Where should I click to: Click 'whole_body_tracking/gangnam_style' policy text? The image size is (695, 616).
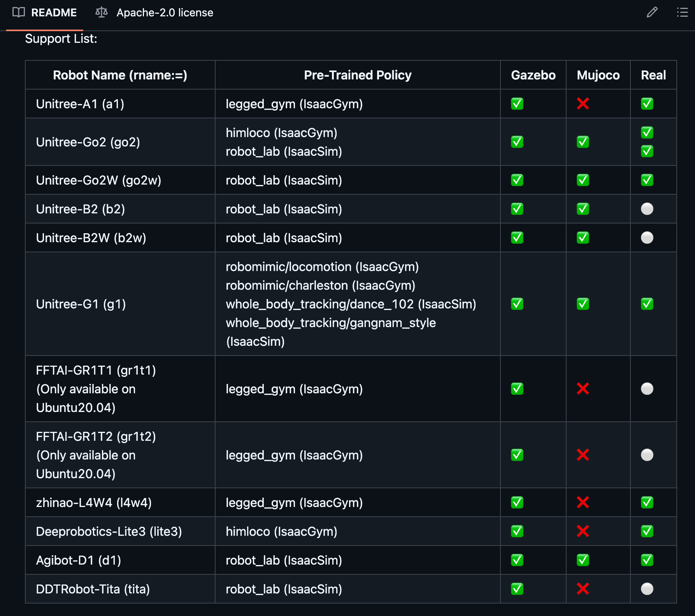331,323
